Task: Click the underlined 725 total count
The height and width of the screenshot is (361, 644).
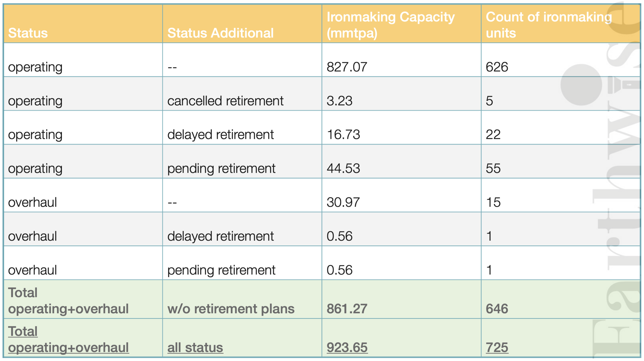Action: point(497,348)
